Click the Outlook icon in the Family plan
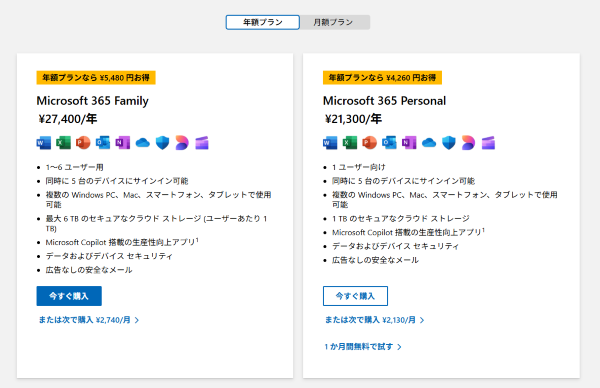 103,143
